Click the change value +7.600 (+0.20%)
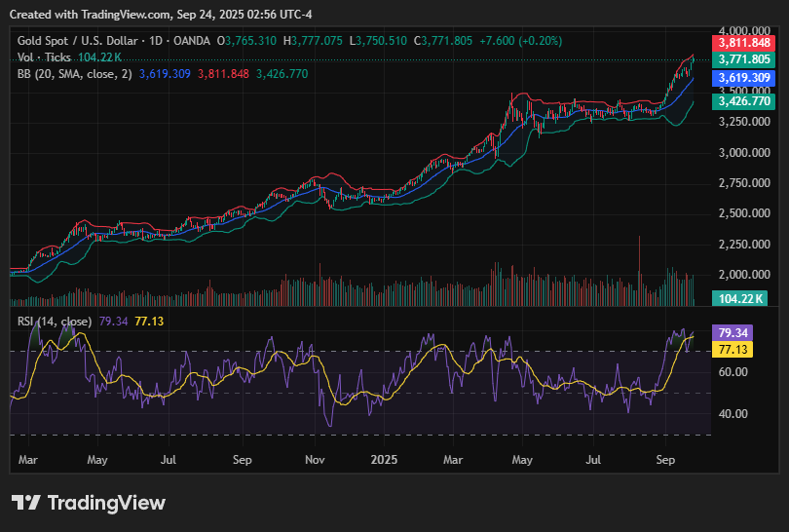This screenshot has height=532, width=789. pos(520,41)
